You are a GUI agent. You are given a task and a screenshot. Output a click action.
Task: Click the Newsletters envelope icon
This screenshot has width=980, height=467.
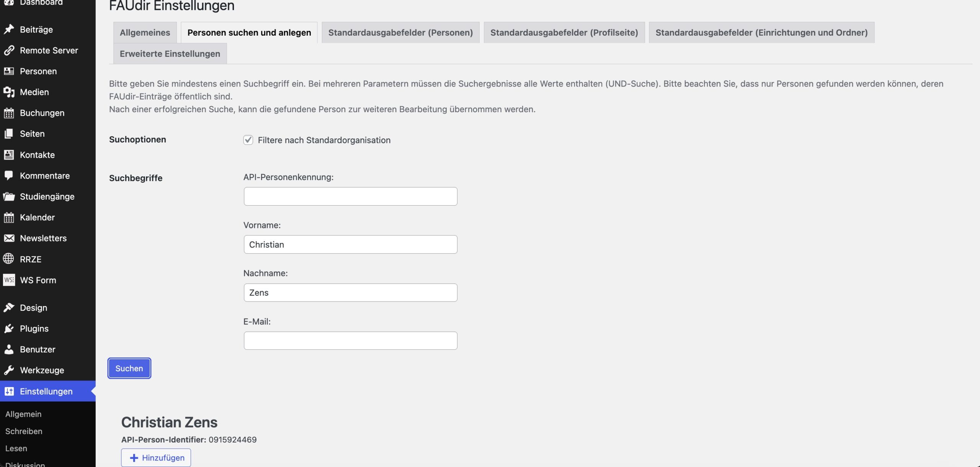9,238
